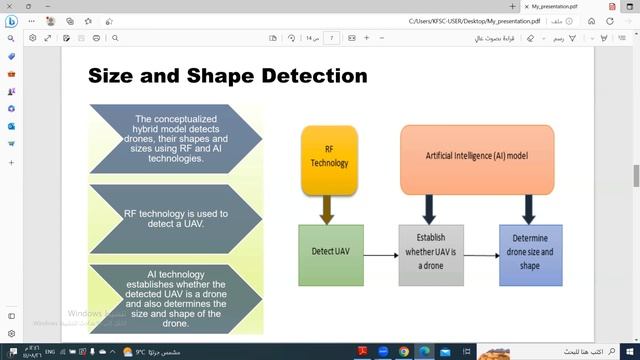Viewport: 640px width, 360px height.
Task: Open the sidebar Outlook icon
Action: click(x=11, y=126)
